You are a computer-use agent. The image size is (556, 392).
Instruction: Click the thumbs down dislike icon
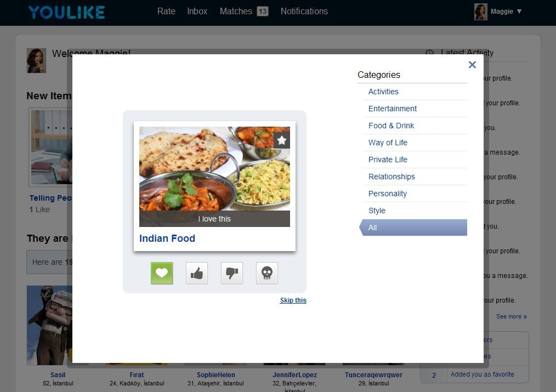pyautogui.click(x=232, y=273)
